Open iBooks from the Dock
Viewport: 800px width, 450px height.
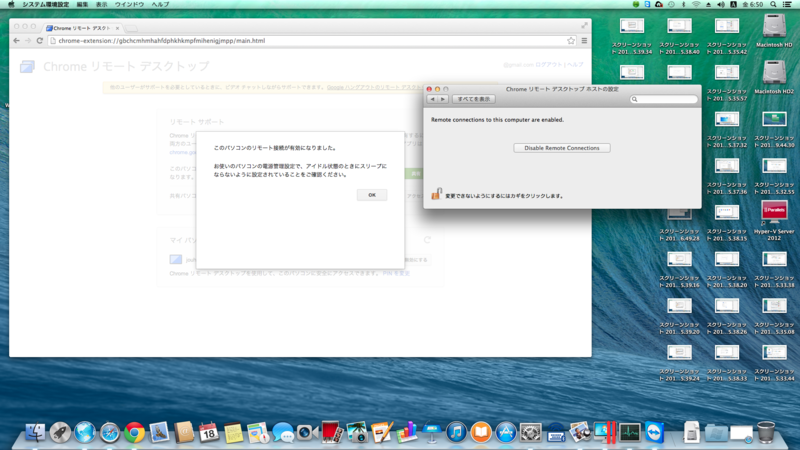481,432
